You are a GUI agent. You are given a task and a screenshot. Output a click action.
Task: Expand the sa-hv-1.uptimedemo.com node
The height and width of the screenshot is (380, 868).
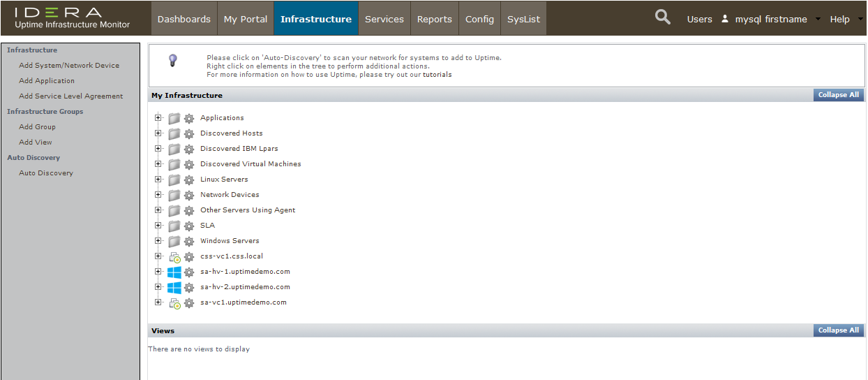tap(158, 271)
